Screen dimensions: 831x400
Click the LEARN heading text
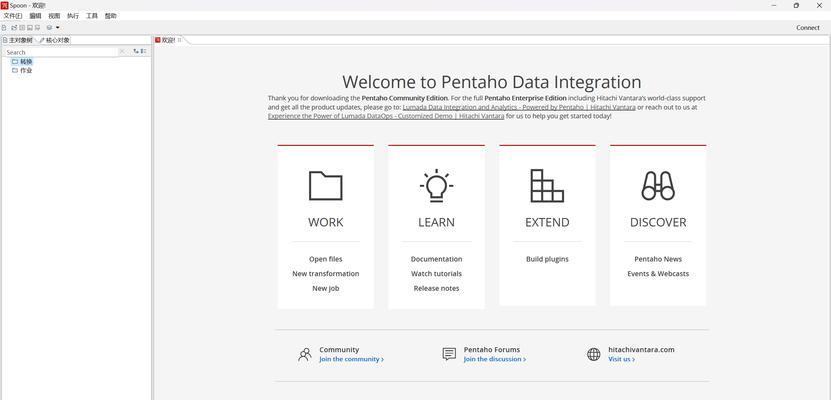pos(436,222)
